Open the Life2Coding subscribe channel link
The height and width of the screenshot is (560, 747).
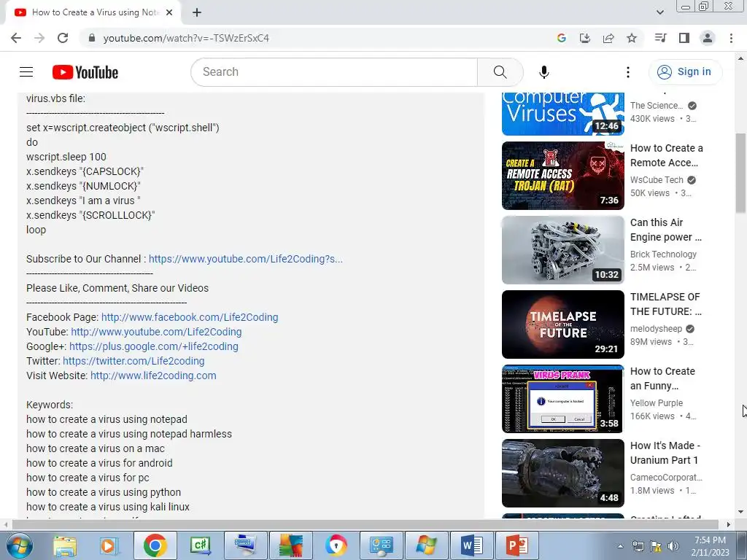[x=245, y=259]
